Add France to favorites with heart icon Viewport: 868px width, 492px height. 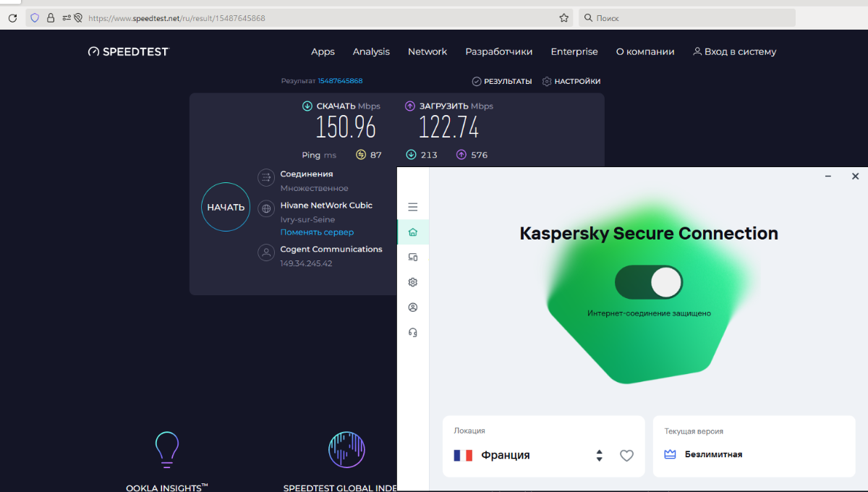pyautogui.click(x=626, y=456)
